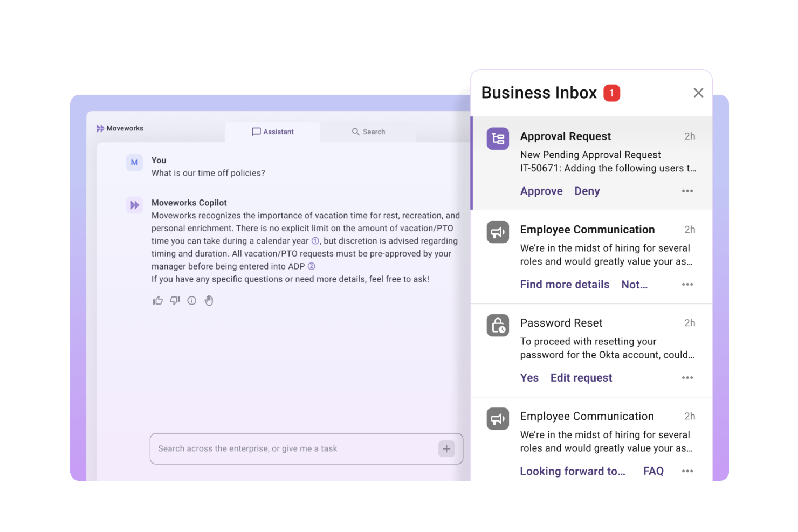Image resolution: width=798 pixels, height=532 pixels.
Task: Select the raise-hand icon under the response
Action: (x=209, y=300)
